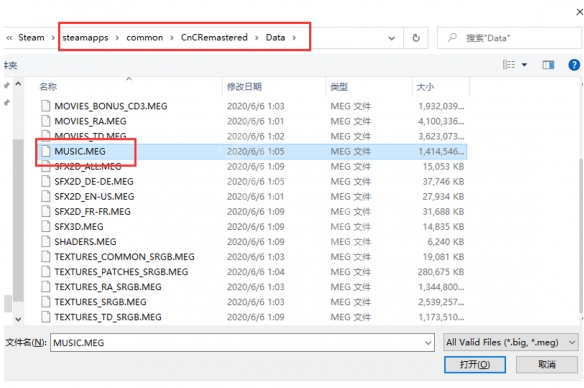Click file icon of SHADERS.MEG
This screenshot has height=388, width=584.
pyautogui.click(x=45, y=242)
